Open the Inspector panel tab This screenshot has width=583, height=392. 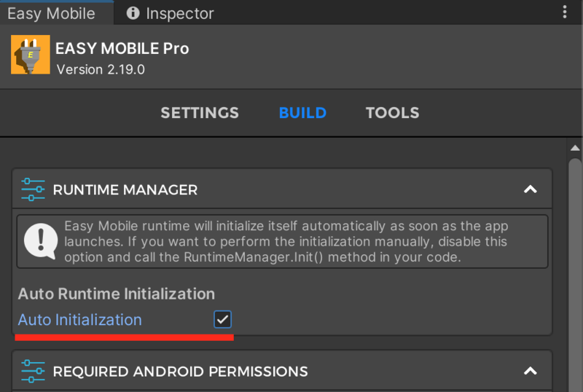[x=171, y=13]
